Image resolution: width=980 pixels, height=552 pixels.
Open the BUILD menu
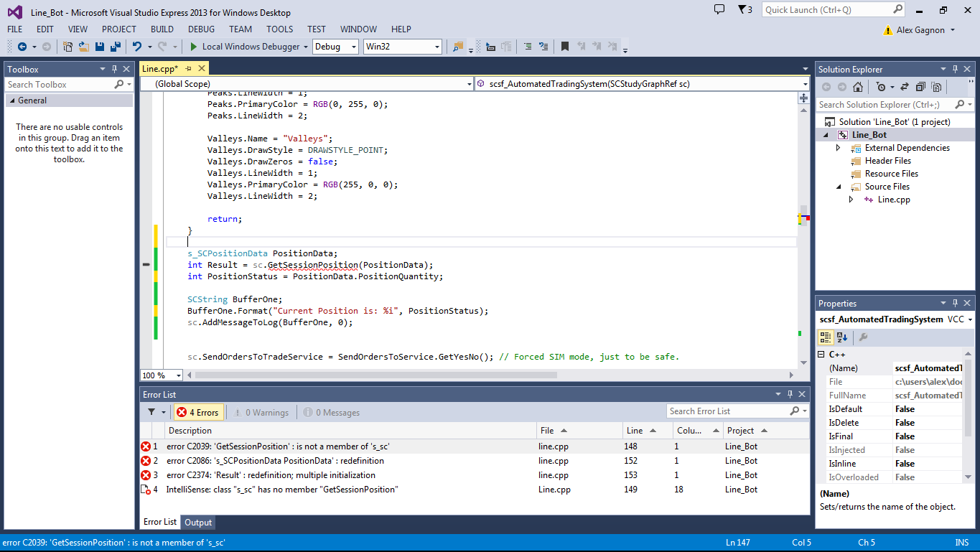[162, 29]
